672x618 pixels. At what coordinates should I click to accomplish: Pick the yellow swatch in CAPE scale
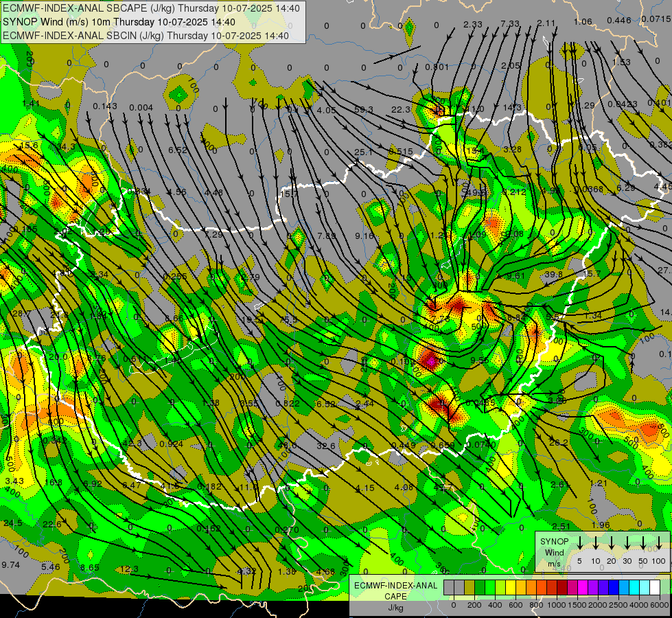(511, 587)
